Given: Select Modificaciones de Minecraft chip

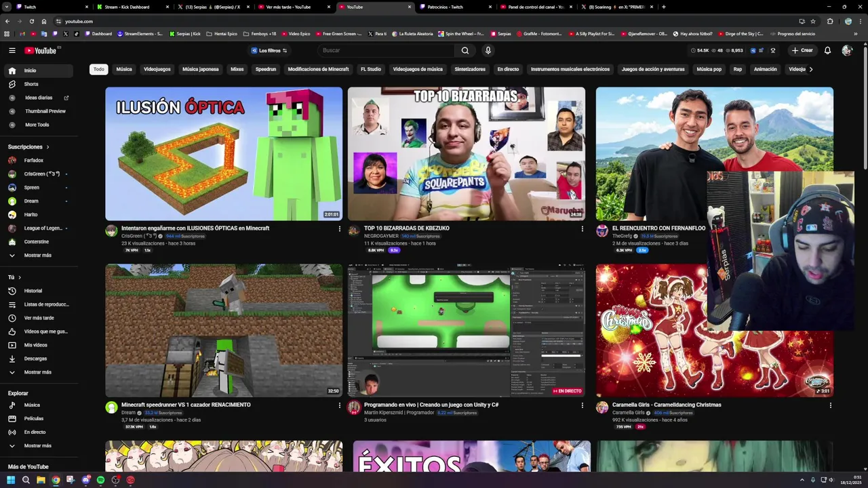Looking at the screenshot, I should click(318, 69).
